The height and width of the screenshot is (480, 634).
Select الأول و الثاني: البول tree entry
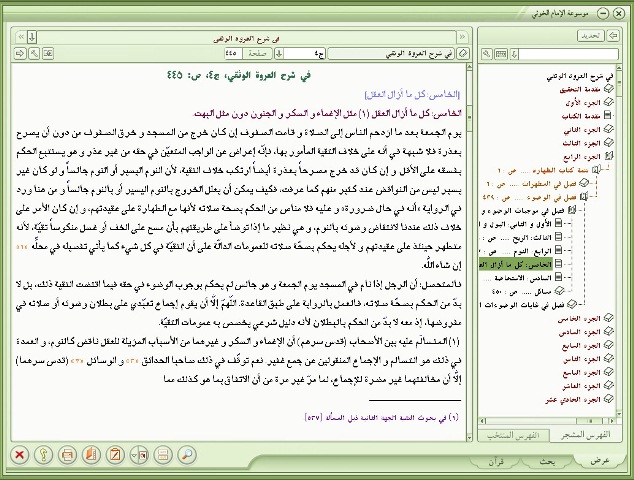515,224
